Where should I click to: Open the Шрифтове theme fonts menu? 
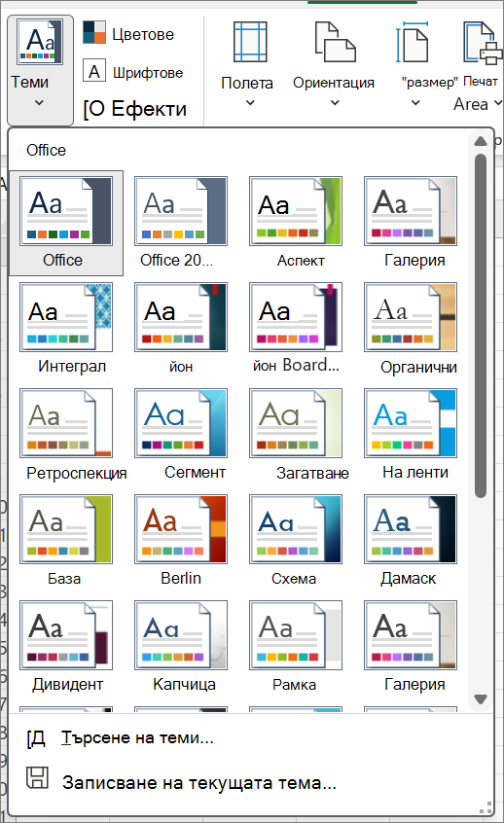tap(133, 72)
